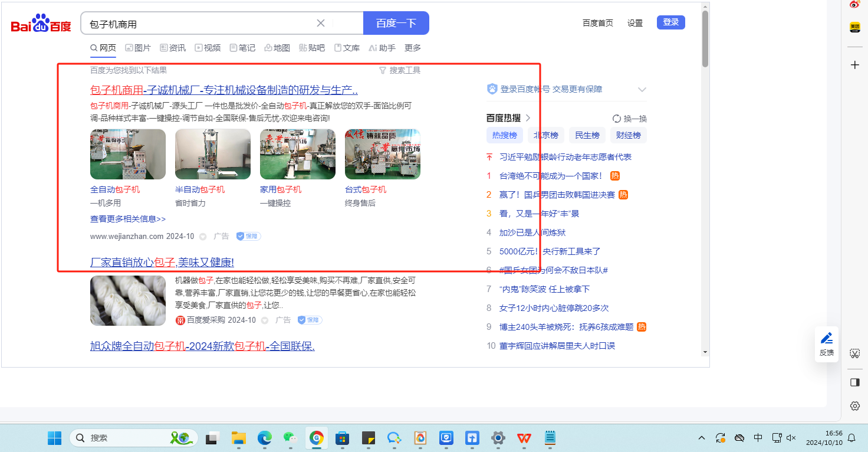Click the 全自动包子机 product thumbnail
Screen dimensions: 868x452
click(128, 154)
